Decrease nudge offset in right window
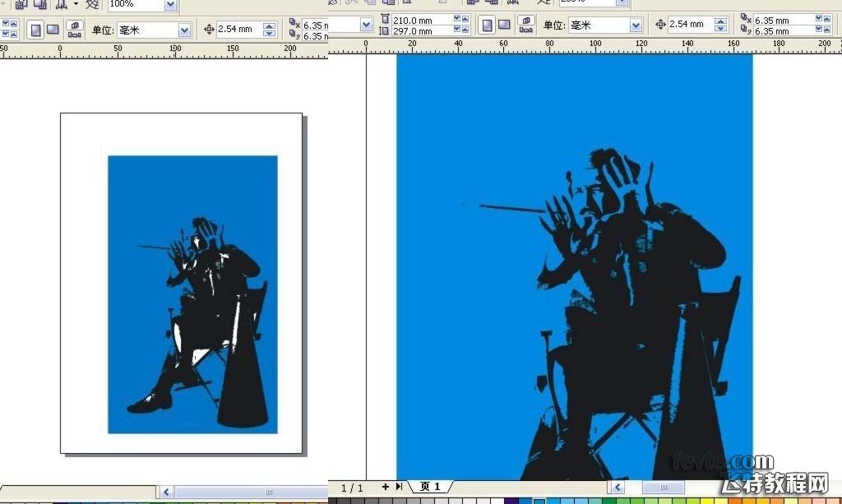 click(x=720, y=29)
